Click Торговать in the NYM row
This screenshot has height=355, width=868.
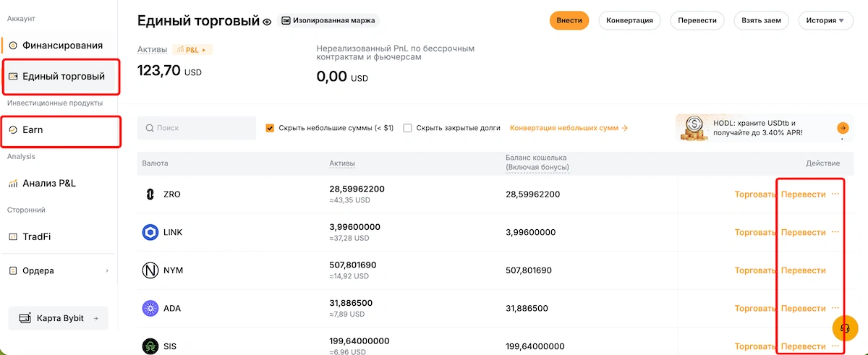tap(755, 270)
